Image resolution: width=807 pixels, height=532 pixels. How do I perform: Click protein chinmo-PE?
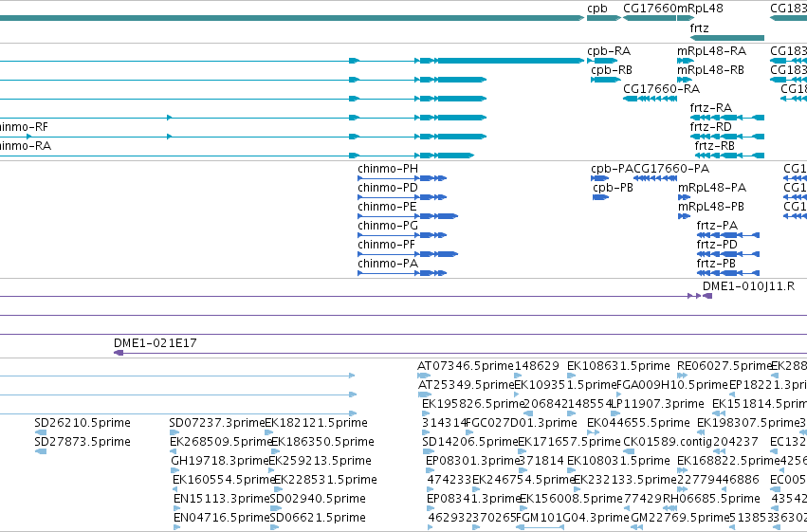pyautogui.click(x=408, y=216)
